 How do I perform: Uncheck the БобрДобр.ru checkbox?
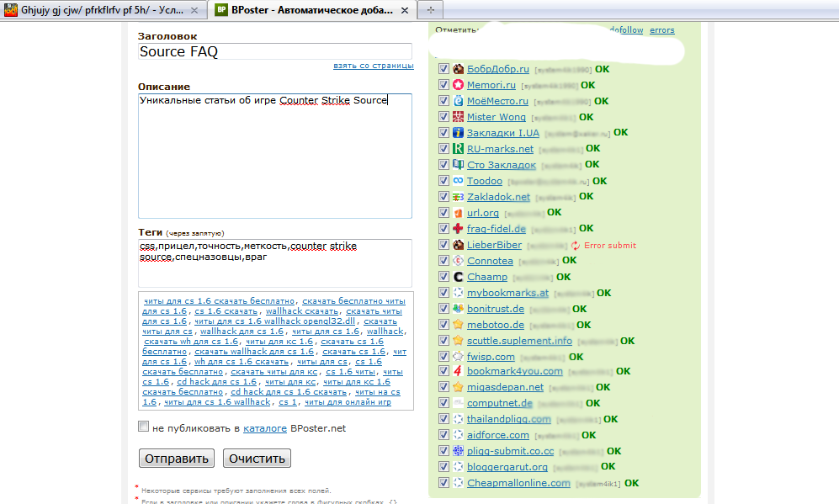click(x=443, y=68)
